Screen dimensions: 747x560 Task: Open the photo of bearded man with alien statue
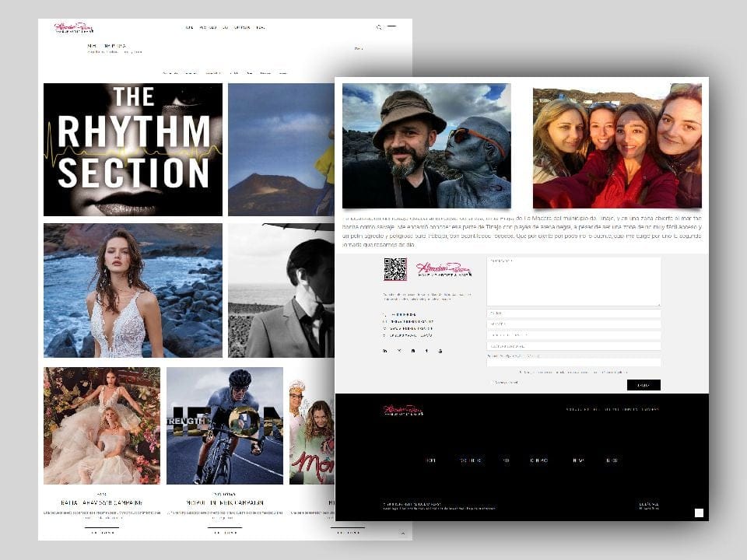426,145
